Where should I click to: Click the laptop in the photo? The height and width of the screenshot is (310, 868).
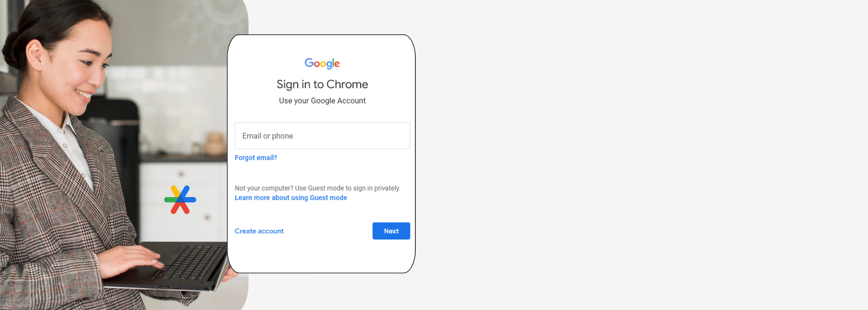click(x=182, y=265)
